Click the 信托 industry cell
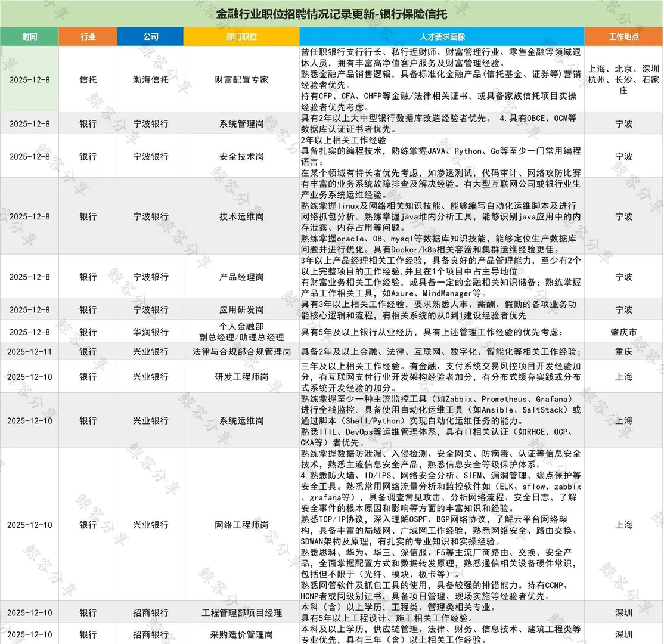 pyautogui.click(x=88, y=79)
